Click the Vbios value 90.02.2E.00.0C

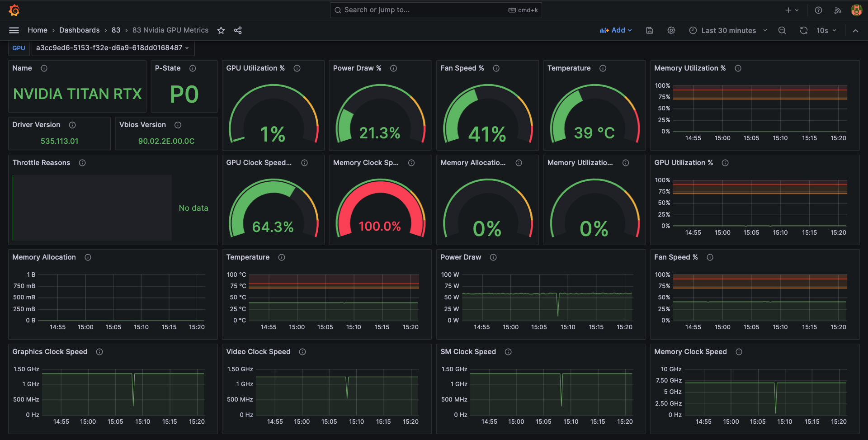click(x=166, y=141)
